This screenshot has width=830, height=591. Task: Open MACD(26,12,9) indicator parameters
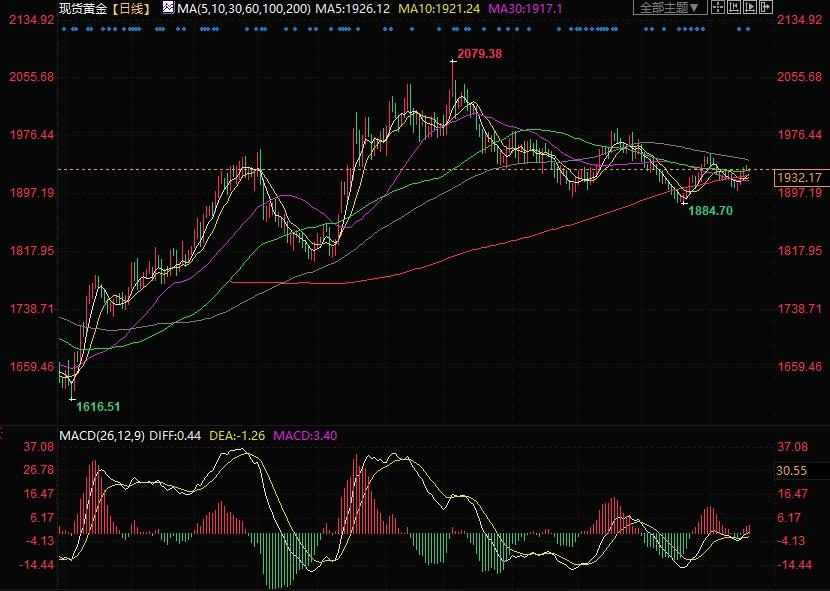103,436
